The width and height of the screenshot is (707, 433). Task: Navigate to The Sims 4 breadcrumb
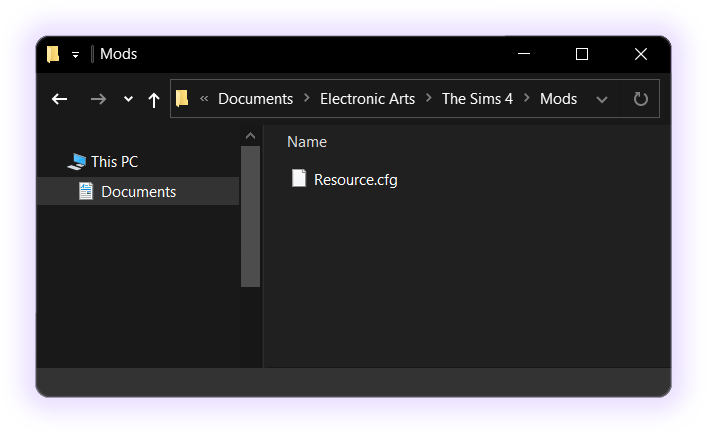coord(477,99)
